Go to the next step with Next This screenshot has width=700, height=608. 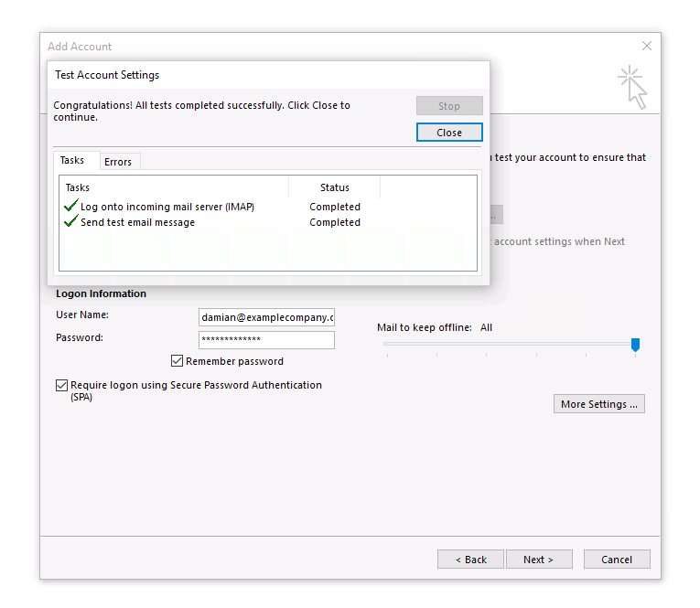point(538,560)
